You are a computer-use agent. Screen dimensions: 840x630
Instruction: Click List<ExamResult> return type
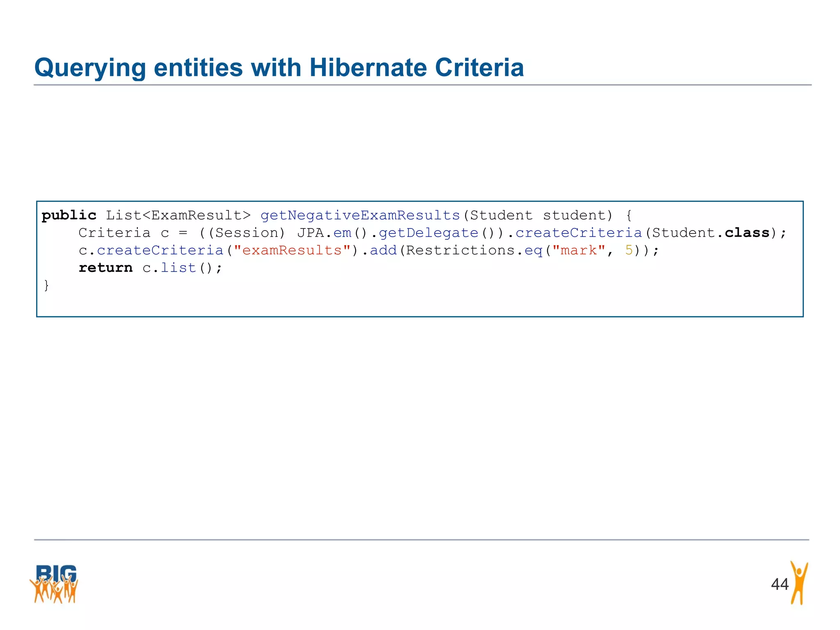(178, 215)
